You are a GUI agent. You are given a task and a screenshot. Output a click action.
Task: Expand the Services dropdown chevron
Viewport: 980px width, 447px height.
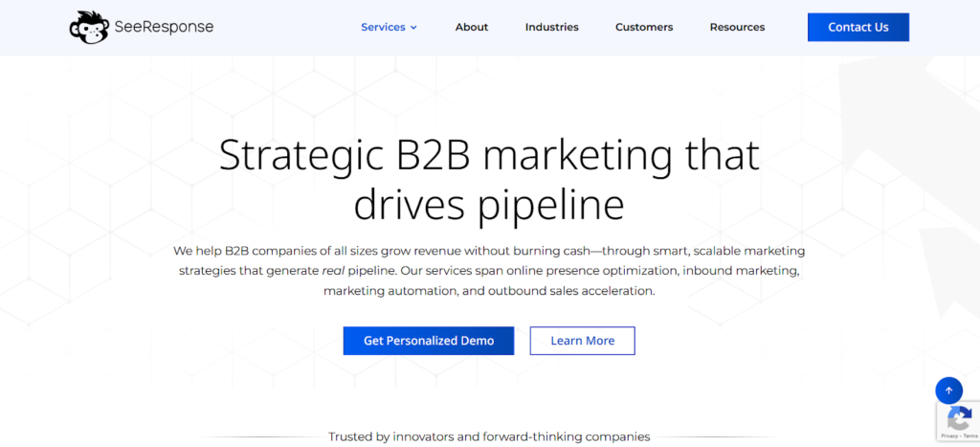click(x=413, y=28)
